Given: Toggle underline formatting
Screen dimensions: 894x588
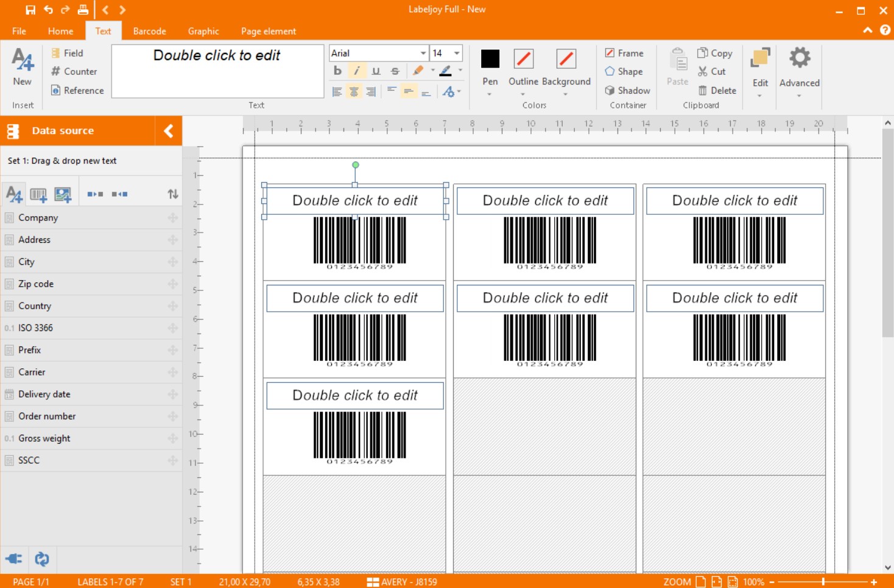Looking at the screenshot, I should pos(376,71).
